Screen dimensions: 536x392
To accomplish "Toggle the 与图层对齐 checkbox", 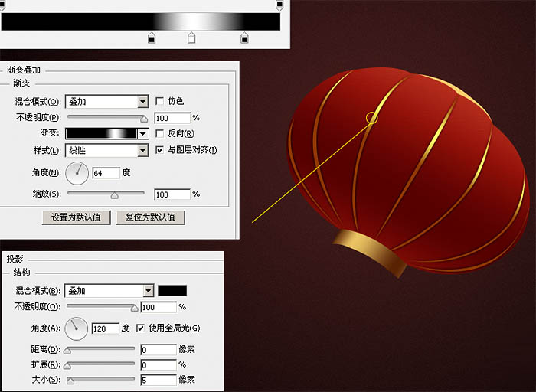I will point(159,150).
